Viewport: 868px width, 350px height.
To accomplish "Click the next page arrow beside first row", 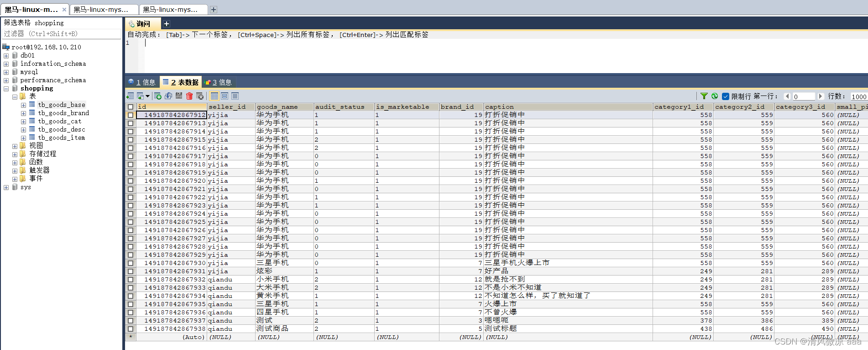I will click(821, 96).
